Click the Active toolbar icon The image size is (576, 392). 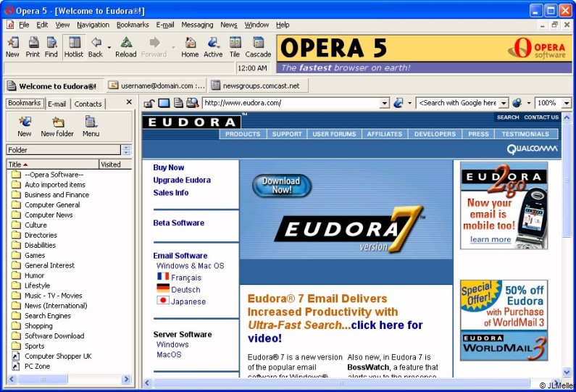coord(213,47)
